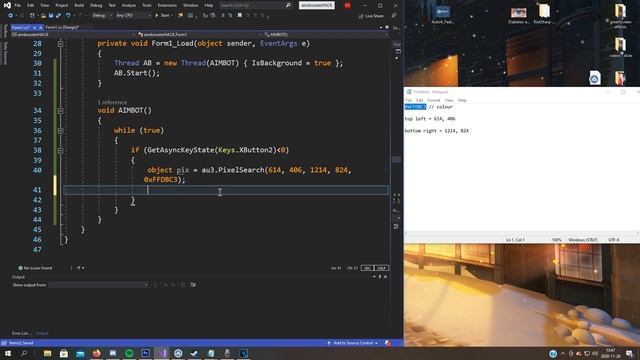Viewport: 640px width, 360px height.
Task: Click the highlighted colour hex text in Notepad
Action: (416, 107)
